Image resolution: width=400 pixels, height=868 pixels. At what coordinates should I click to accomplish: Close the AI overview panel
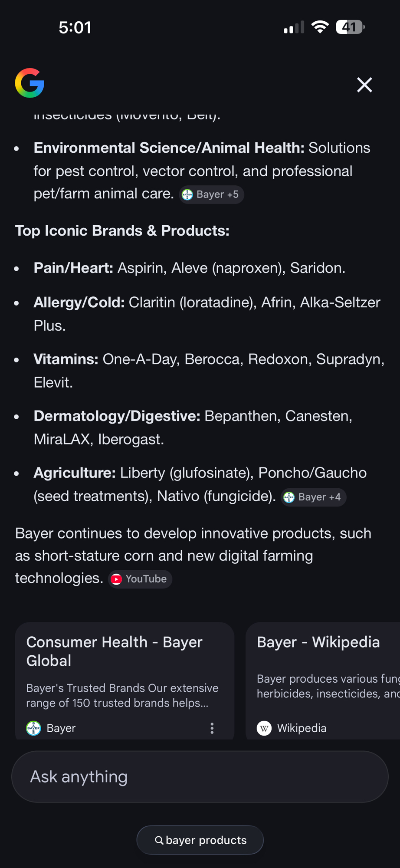point(364,85)
